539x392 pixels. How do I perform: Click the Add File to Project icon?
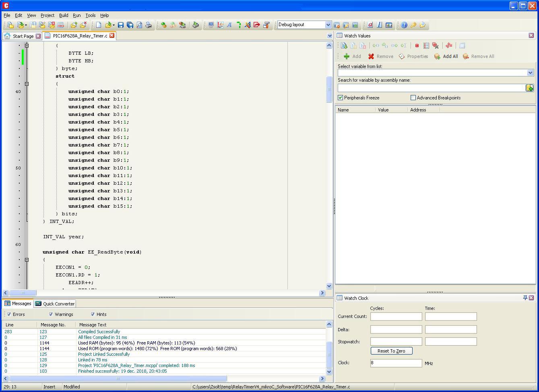pyautogui.click(x=74, y=25)
